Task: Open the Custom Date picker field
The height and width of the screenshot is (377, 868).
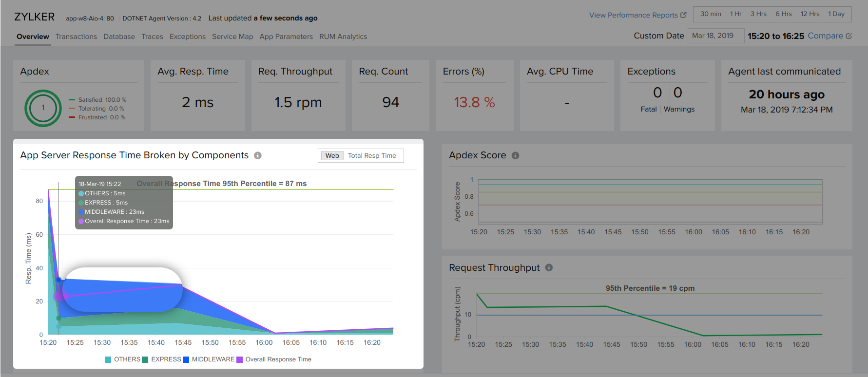Action: coord(715,36)
